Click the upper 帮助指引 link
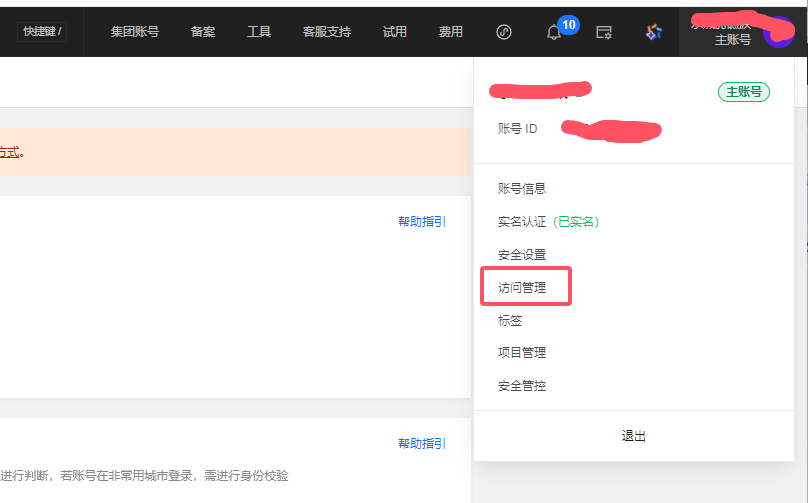The image size is (808, 503). 421,222
